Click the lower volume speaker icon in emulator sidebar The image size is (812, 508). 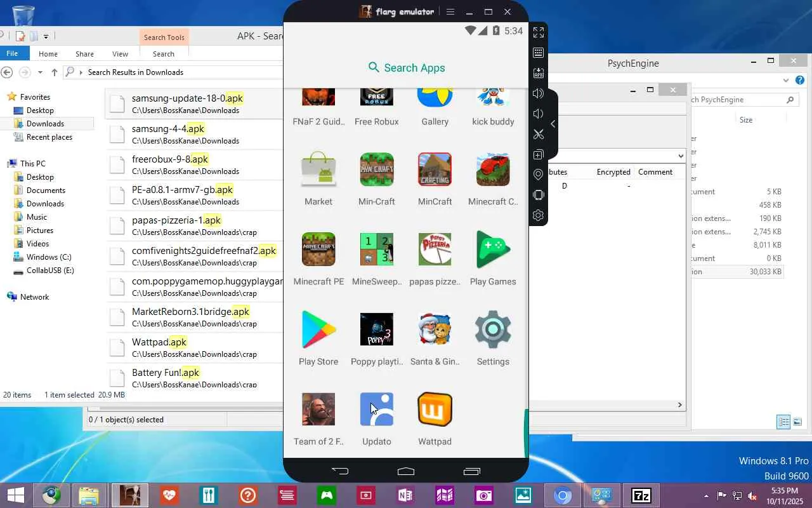point(539,114)
